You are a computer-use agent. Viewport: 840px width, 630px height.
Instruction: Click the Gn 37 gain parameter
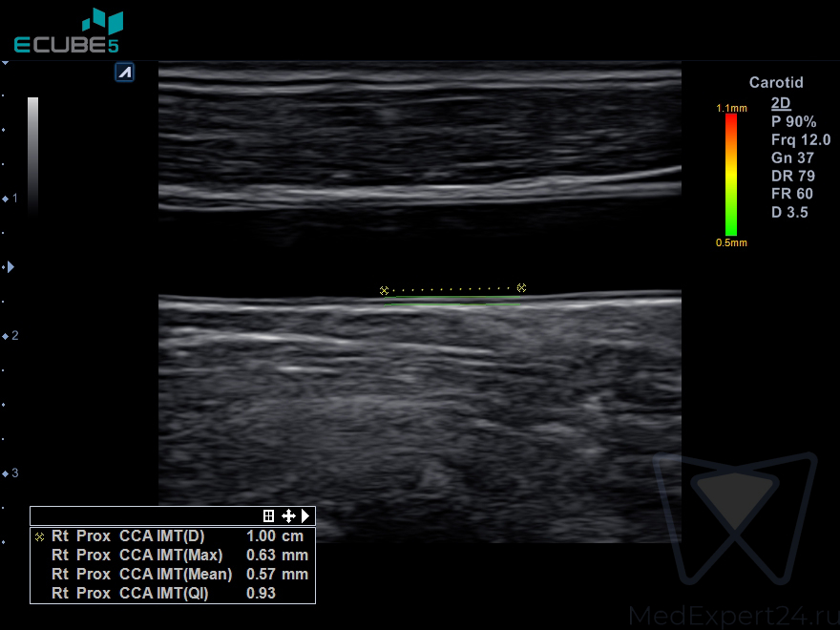(x=792, y=157)
